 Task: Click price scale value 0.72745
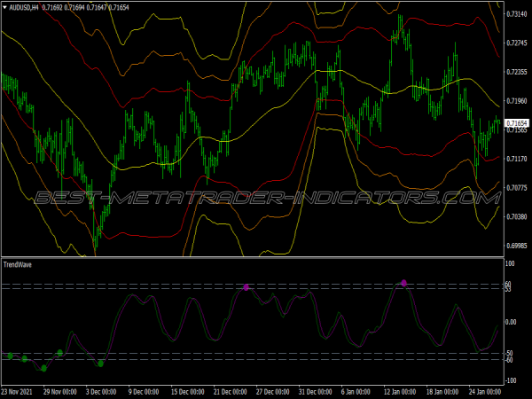[x=517, y=43]
